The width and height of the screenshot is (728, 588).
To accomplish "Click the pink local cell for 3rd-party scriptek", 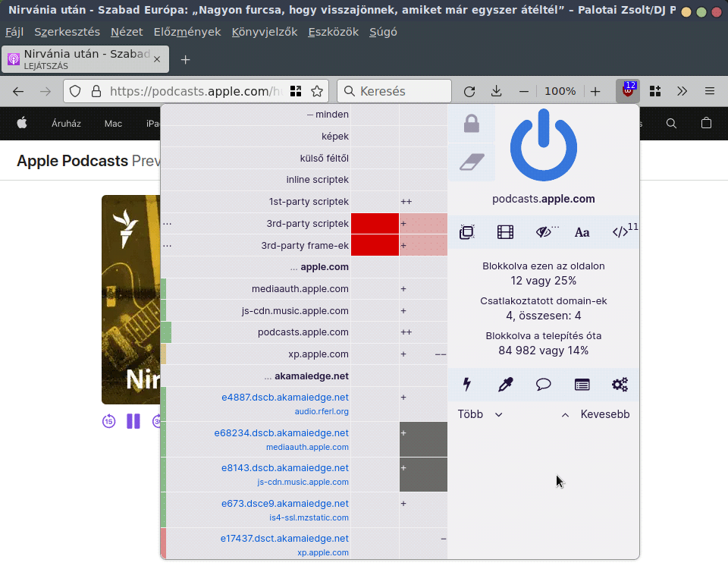I will click(423, 223).
